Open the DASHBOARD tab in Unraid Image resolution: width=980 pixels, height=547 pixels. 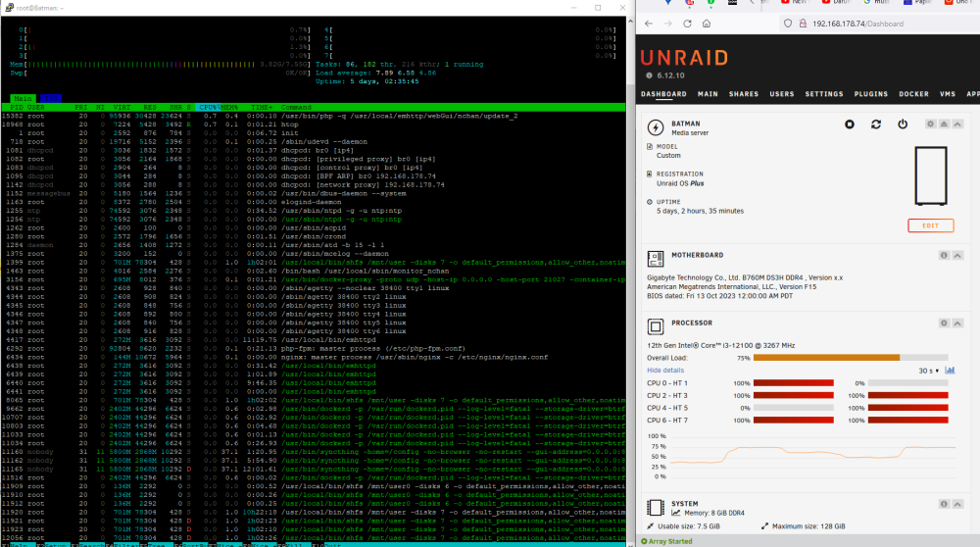[663, 94]
